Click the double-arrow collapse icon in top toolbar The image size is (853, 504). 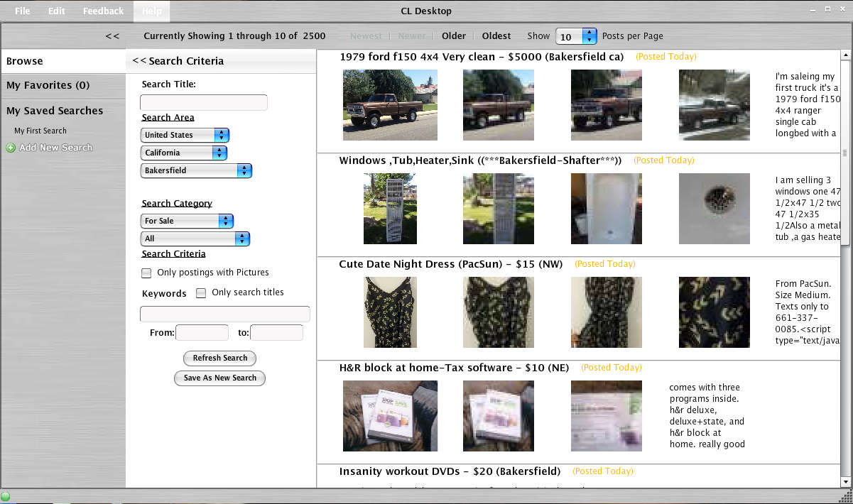coord(112,35)
